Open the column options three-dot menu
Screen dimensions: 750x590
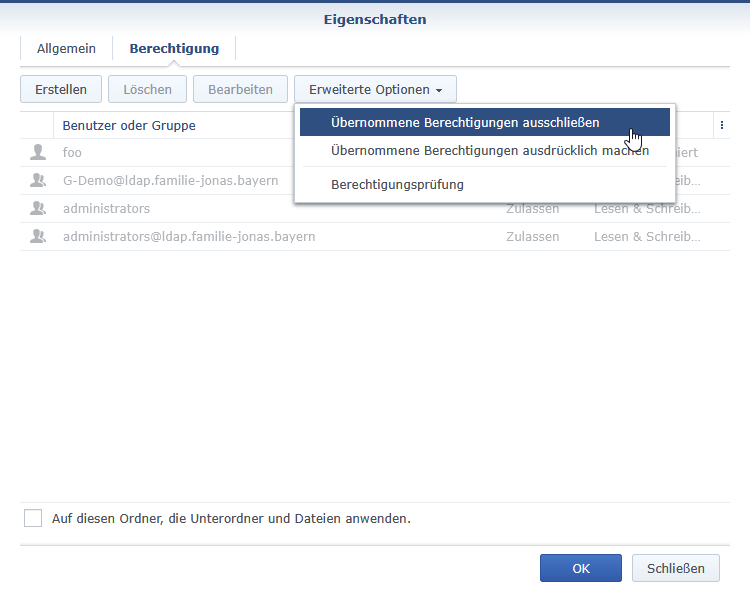point(721,125)
